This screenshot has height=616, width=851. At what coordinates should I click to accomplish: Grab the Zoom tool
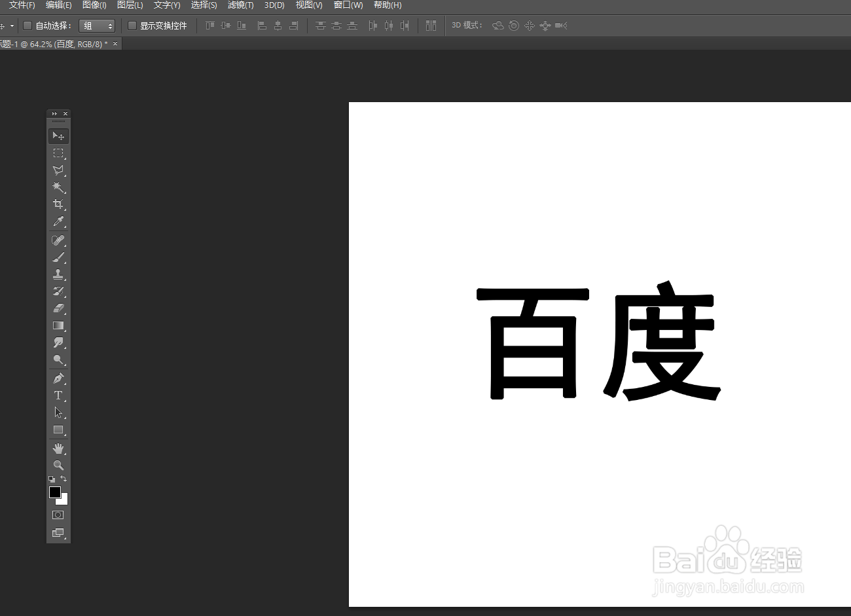(x=59, y=465)
